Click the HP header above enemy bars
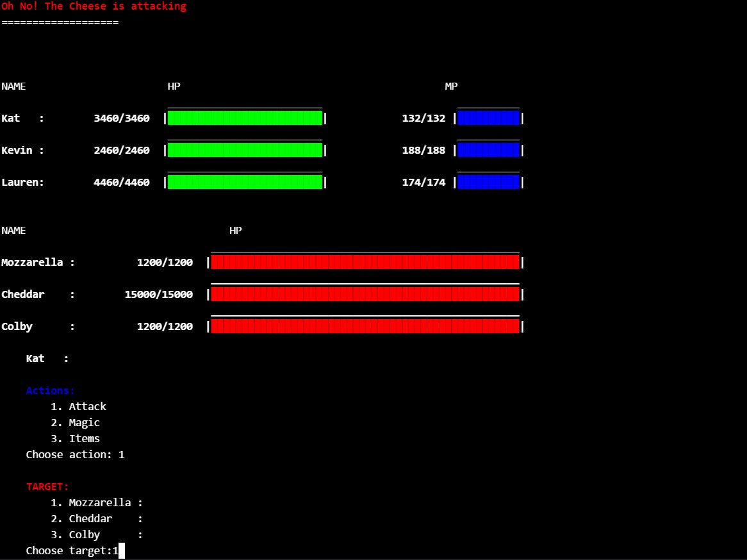747x560 pixels. pyautogui.click(x=235, y=230)
